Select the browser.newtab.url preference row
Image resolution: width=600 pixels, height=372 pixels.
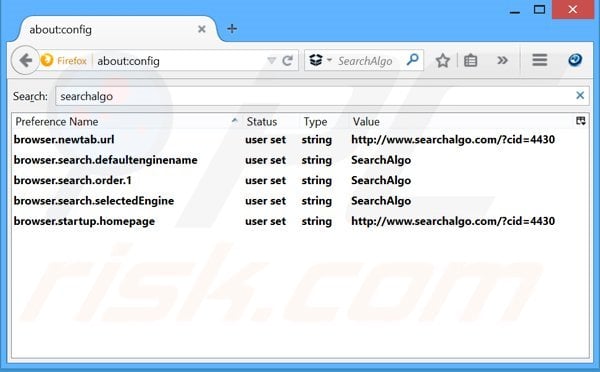300,140
